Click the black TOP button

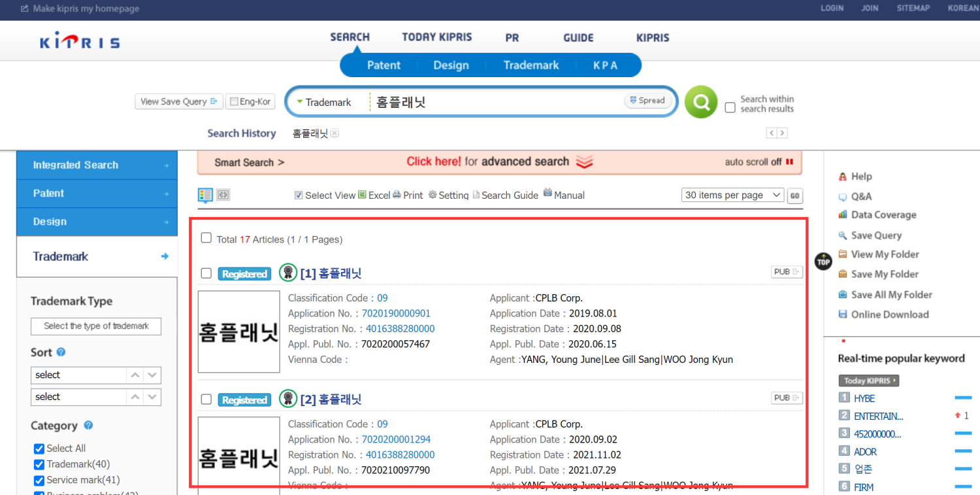pos(823,262)
